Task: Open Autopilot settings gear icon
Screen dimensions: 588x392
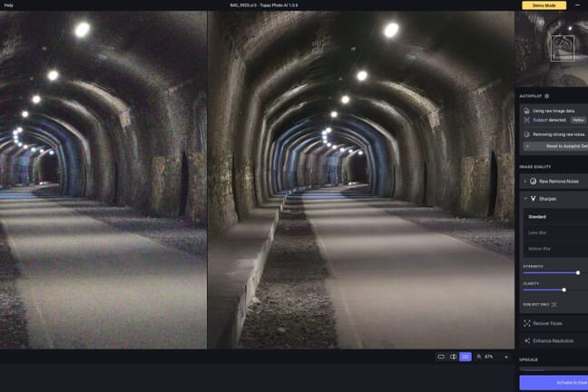Action: 547,96
